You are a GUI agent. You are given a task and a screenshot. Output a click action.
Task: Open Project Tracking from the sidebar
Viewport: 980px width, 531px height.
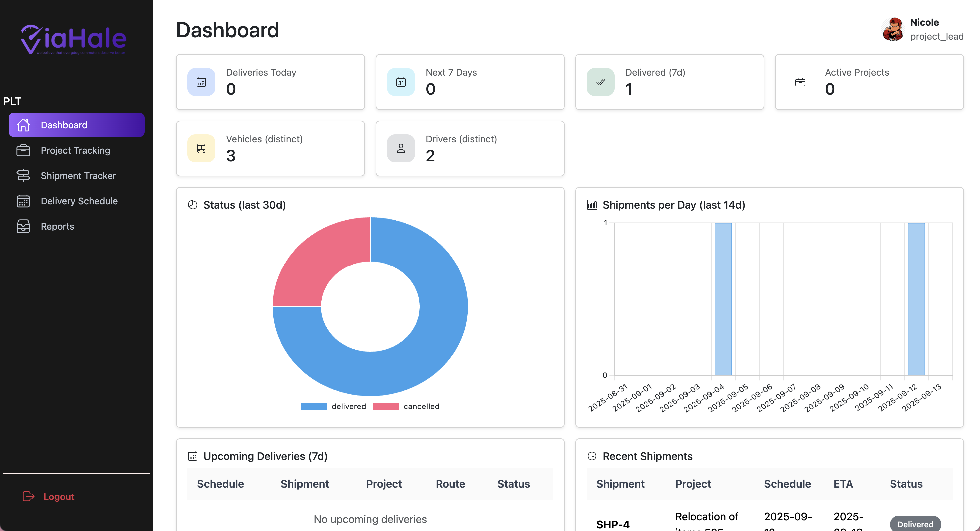[75, 150]
